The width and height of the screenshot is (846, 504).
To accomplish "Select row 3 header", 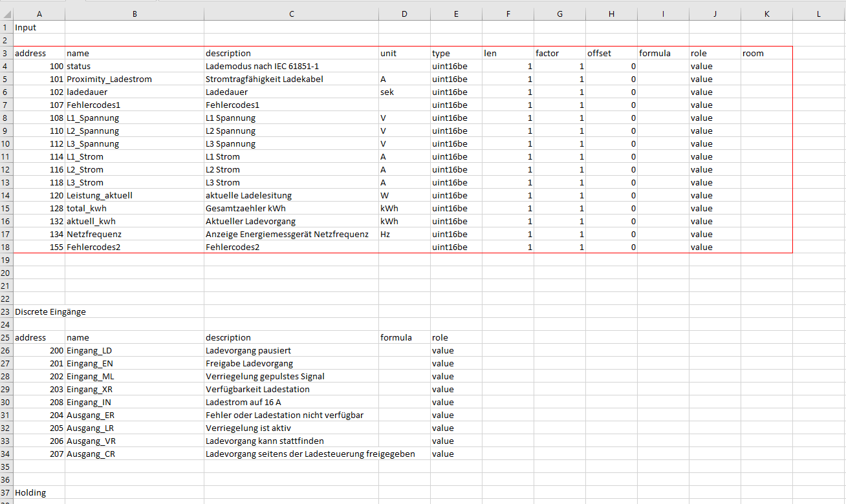I will pyautogui.click(x=6, y=53).
